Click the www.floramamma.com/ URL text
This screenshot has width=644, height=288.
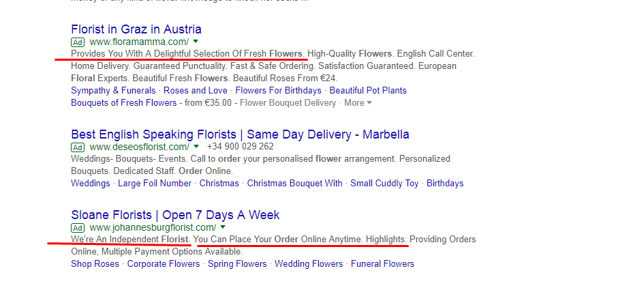pos(139,42)
